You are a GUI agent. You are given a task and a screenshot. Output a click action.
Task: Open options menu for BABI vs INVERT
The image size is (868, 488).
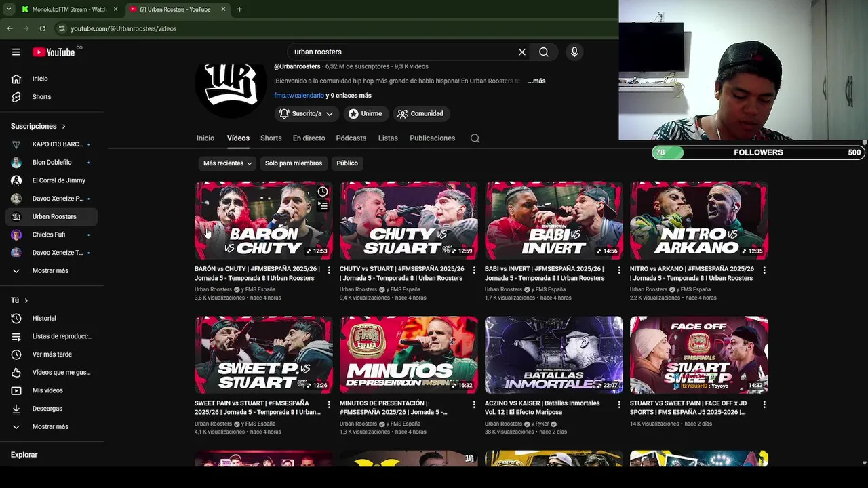pos(619,270)
